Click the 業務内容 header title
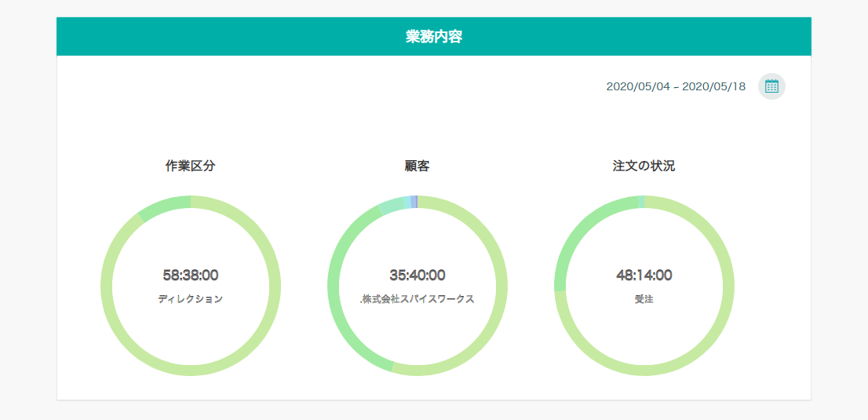This screenshot has width=868, height=420. point(434,37)
